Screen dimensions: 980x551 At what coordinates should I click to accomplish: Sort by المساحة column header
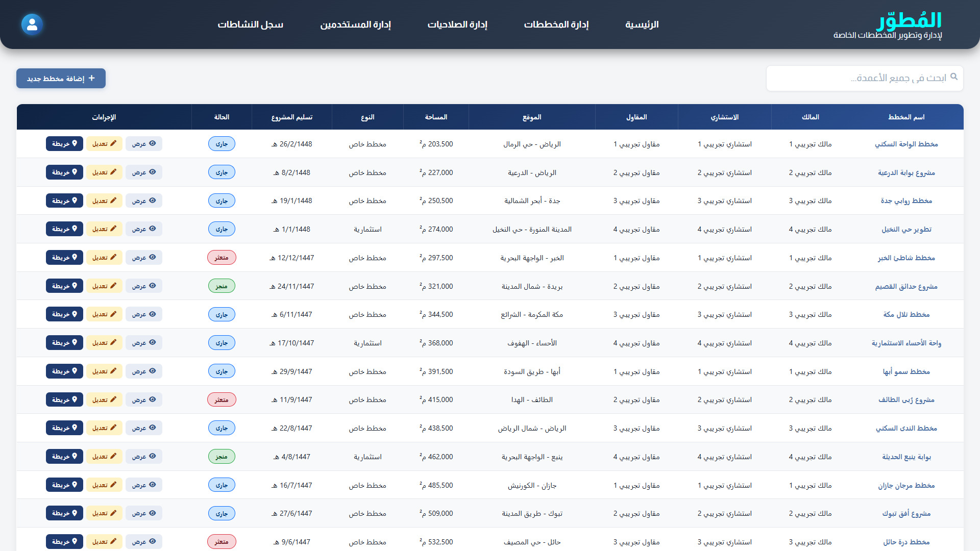click(436, 117)
